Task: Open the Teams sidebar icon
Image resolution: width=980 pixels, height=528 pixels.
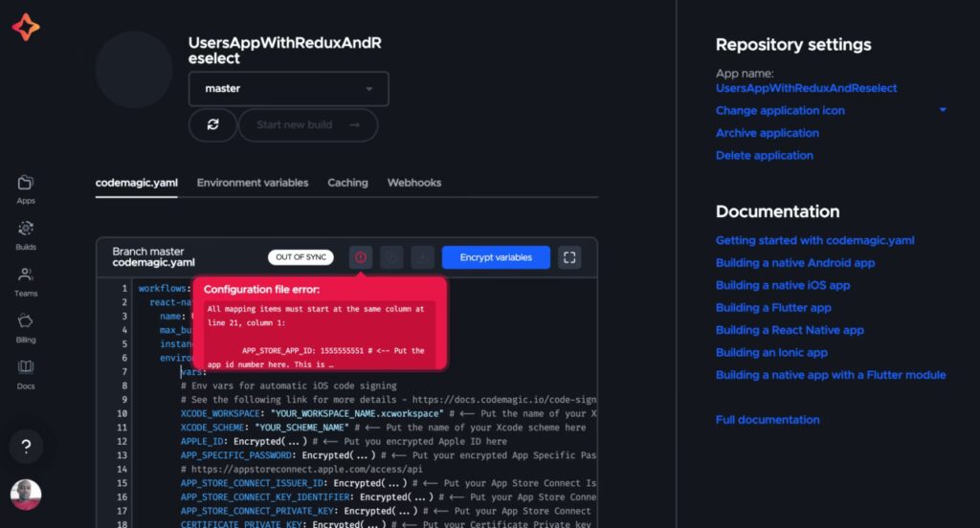Action: [x=26, y=280]
